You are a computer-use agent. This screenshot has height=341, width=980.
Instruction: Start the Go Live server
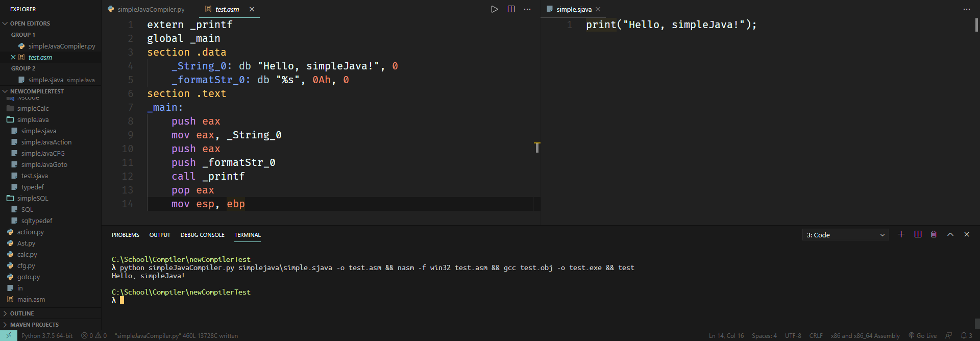click(922, 335)
